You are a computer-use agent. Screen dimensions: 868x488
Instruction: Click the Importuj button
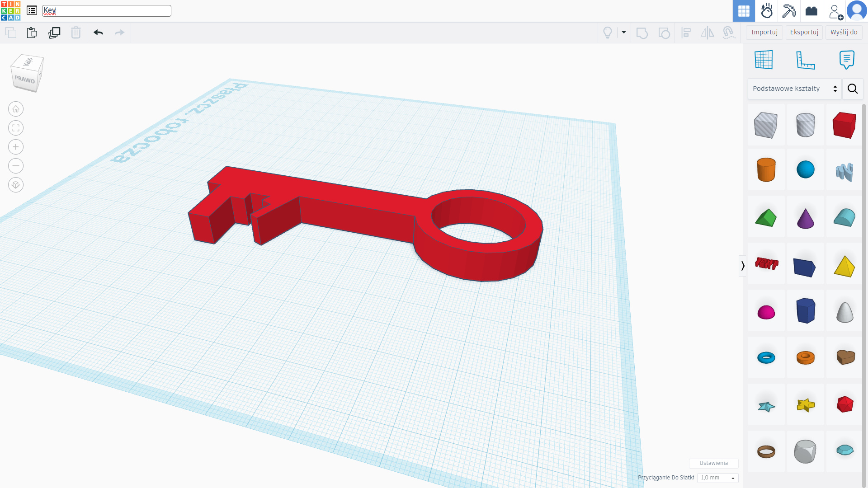click(764, 32)
